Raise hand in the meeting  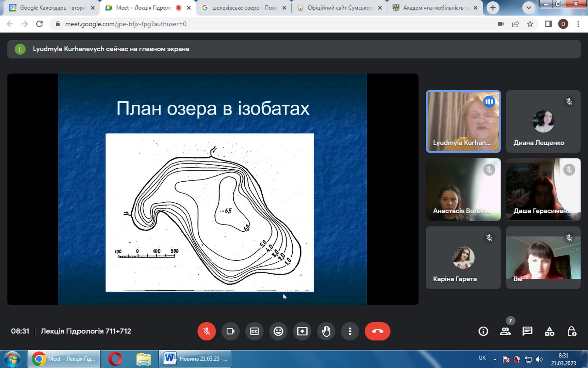(x=326, y=331)
